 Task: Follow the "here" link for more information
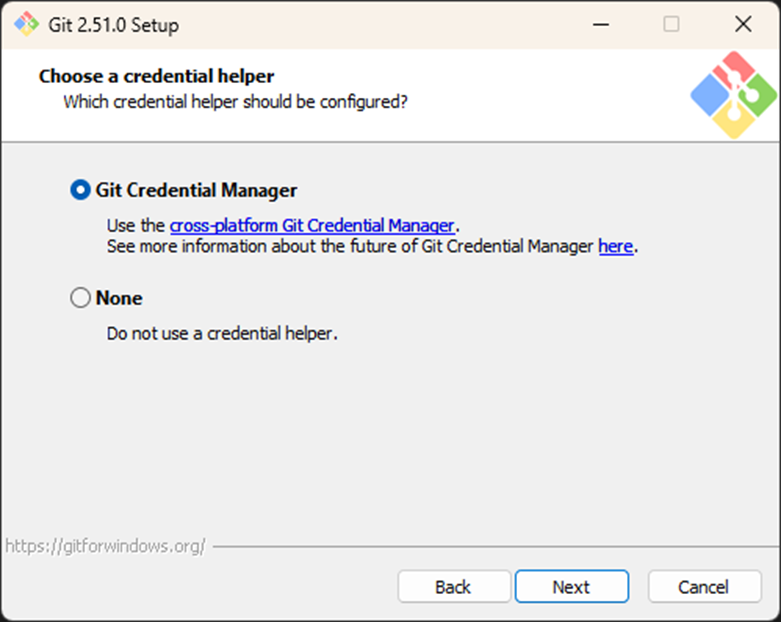[x=615, y=246]
